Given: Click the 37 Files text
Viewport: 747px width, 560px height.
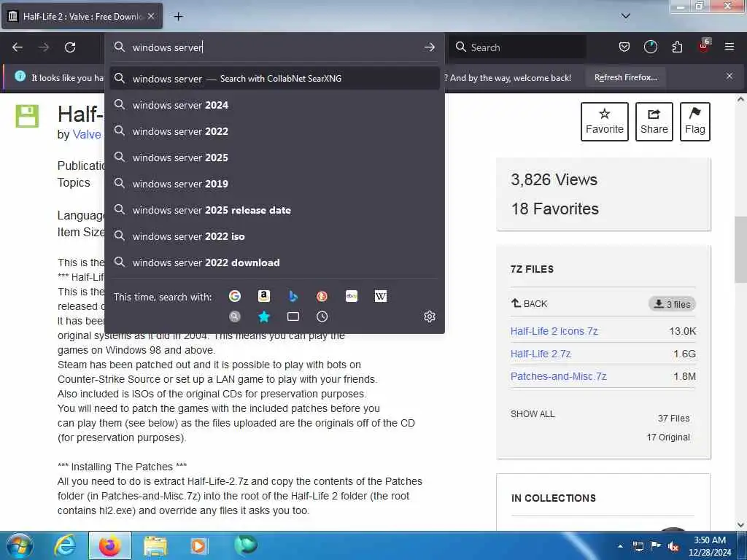Looking at the screenshot, I should point(673,418).
